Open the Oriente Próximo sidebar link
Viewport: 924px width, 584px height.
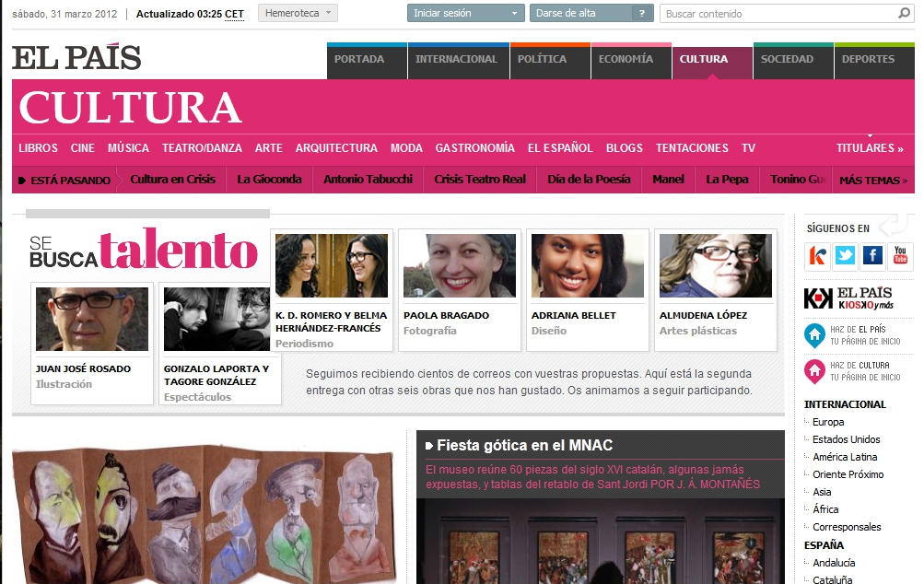pos(848,474)
